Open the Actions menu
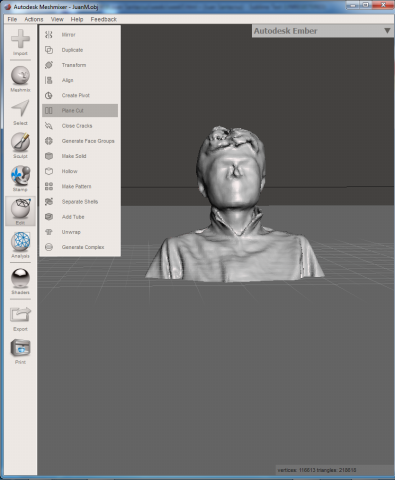395x480 pixels. [34, 19]
